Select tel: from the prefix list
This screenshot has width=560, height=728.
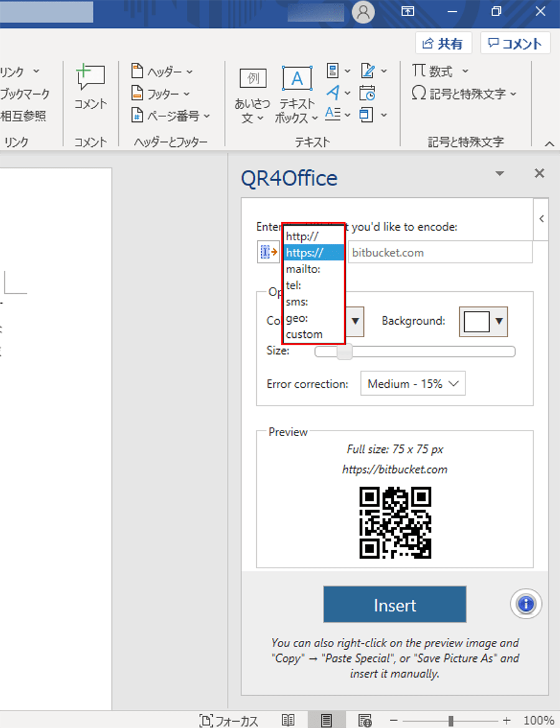click(314, 285)
